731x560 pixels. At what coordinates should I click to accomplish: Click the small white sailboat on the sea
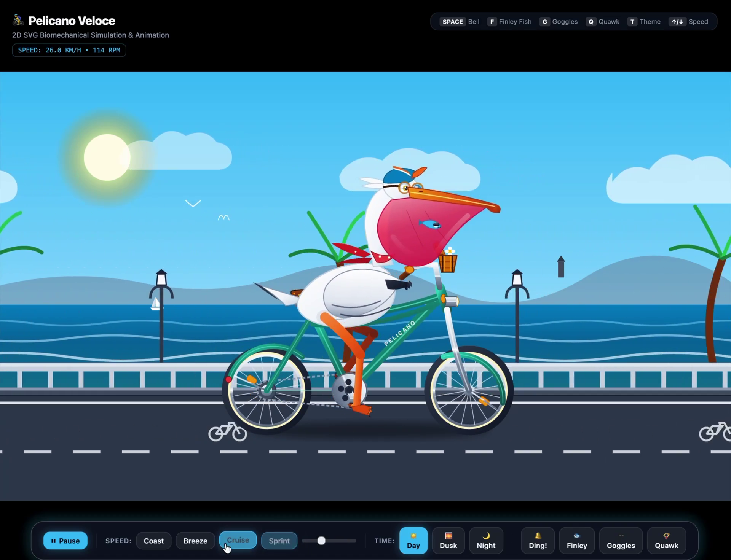[x=155, y=304]
